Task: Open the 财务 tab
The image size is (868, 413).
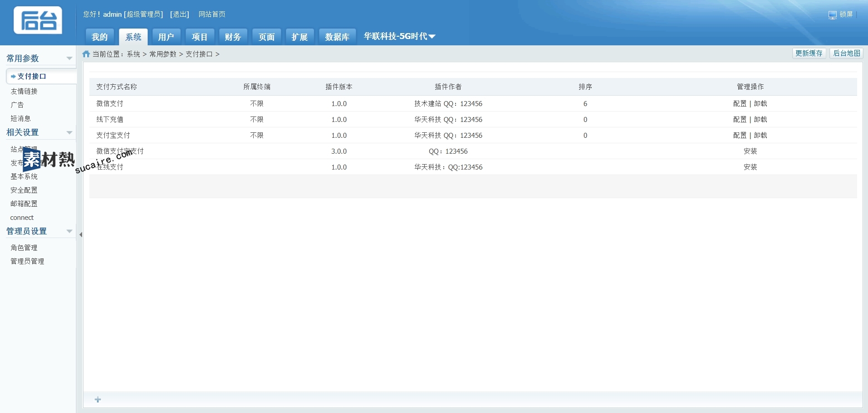Action: coord(233,37)
